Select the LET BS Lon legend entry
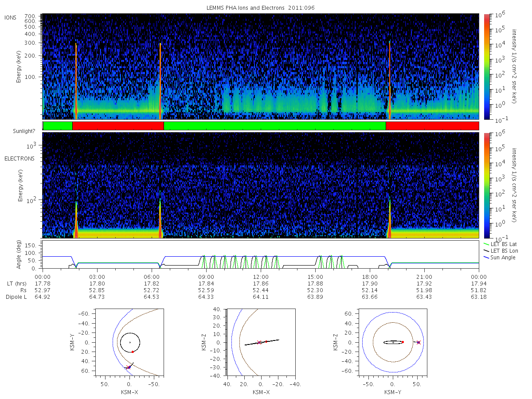 click(501, 251)
